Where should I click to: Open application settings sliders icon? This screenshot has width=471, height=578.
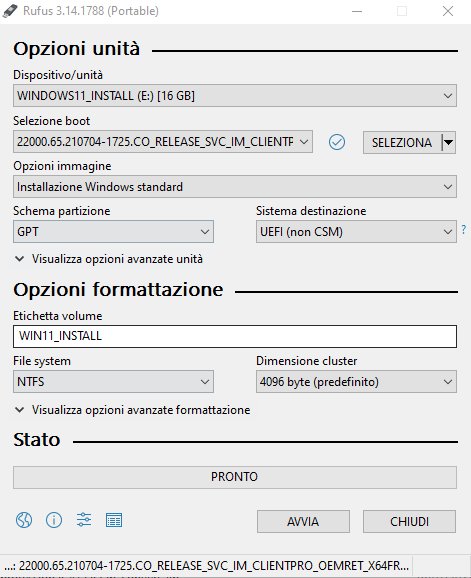point(84,520)
